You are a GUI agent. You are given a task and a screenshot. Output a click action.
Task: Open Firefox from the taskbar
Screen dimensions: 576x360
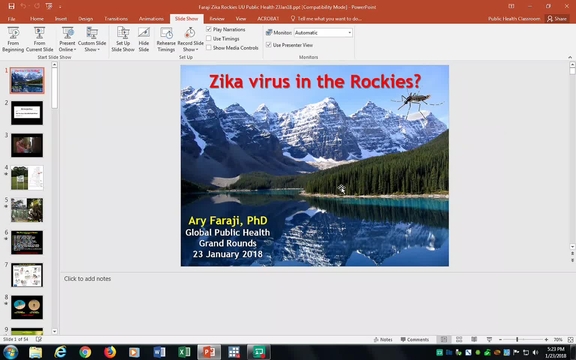[x=109, y=352]
